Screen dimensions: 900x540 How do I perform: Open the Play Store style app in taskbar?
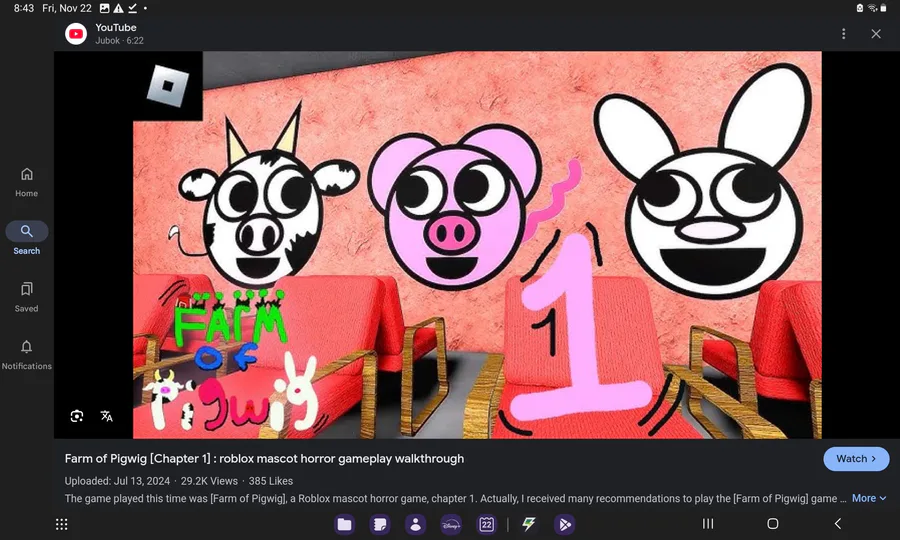point(565,524)
